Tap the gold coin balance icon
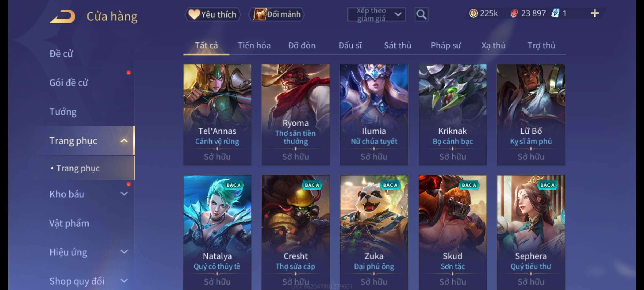The width and height of the screenshot is (644, 290). coord(473,13)
